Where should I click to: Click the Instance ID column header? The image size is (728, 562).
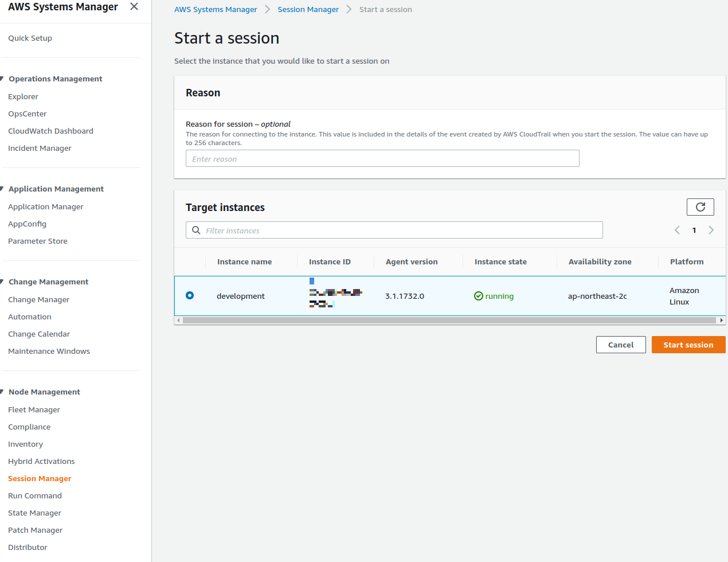point(330,262)
